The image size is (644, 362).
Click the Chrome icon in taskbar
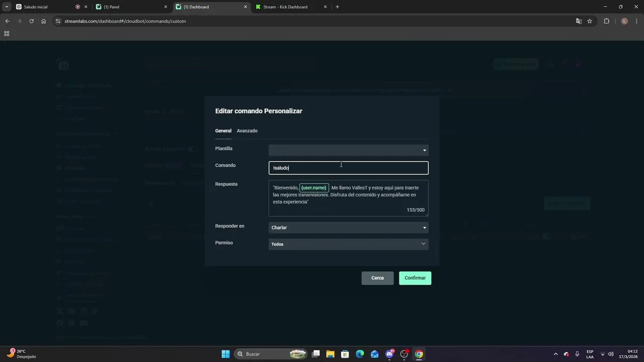pos(419,354)
